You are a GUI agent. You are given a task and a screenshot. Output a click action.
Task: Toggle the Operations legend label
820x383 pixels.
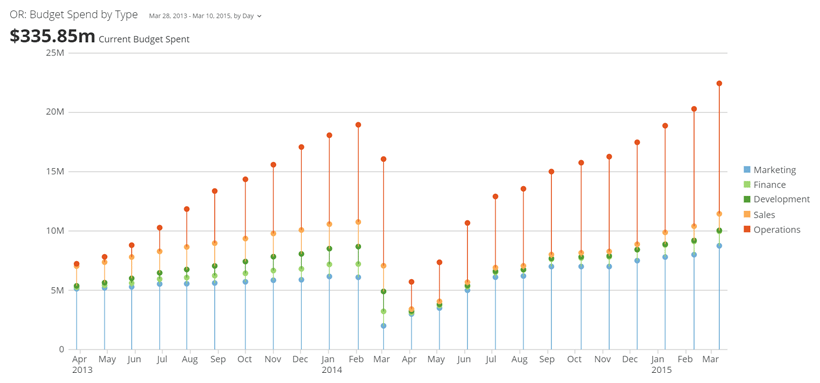click(777, 229)
